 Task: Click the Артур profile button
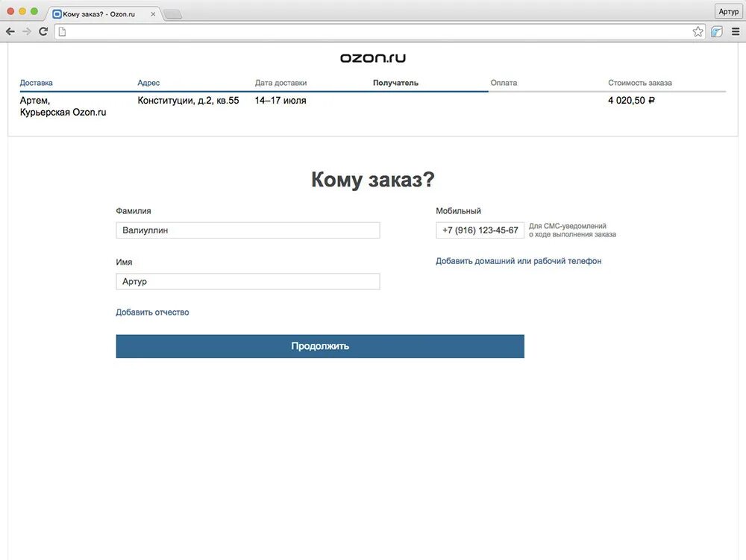click(728, 11)
